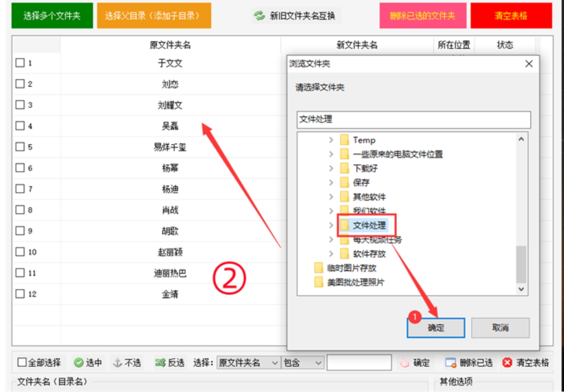Screen dimensions: 564x392
Task: Tick the checkbox for row 6 杨幂
Action: pyautogui.click(x=20, y=168)
